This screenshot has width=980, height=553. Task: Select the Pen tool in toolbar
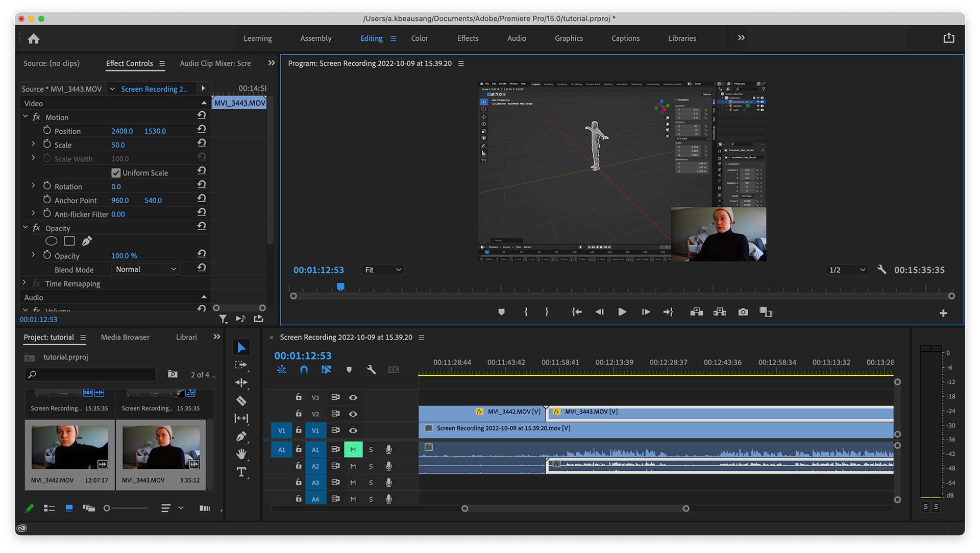pos(241,437)
